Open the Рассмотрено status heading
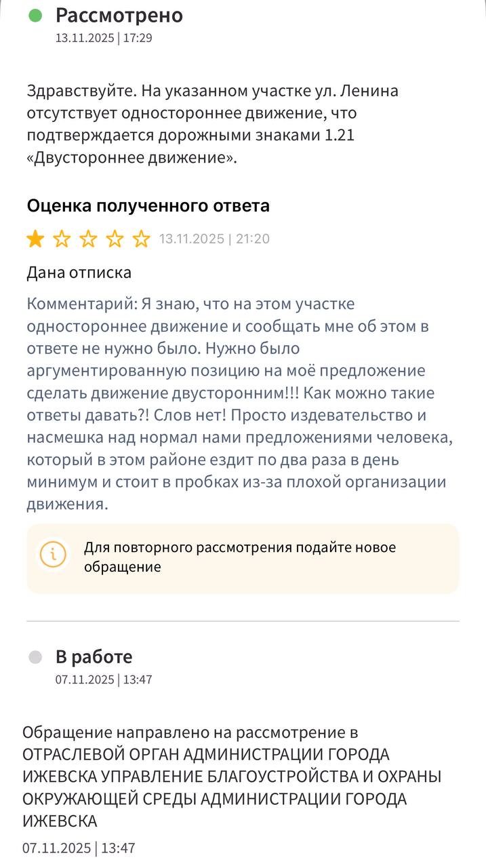Viewport: 486px width, 868px height. [119, 16]
